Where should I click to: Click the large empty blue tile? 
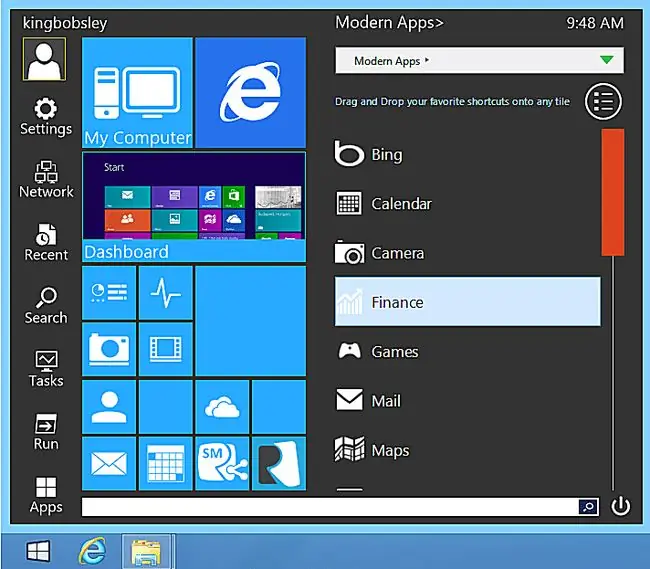(x=250, y=321)
